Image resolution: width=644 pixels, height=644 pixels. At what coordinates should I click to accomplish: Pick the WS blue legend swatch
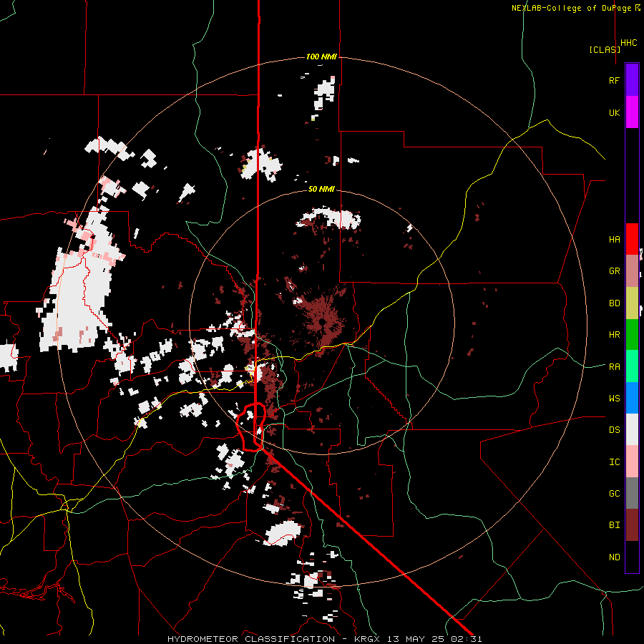click(x=632, y=398)
